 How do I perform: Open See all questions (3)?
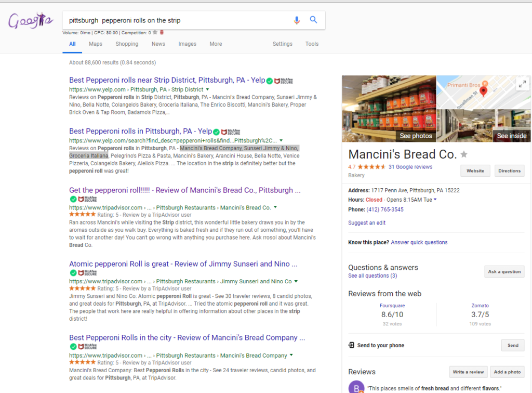[372, 276]
